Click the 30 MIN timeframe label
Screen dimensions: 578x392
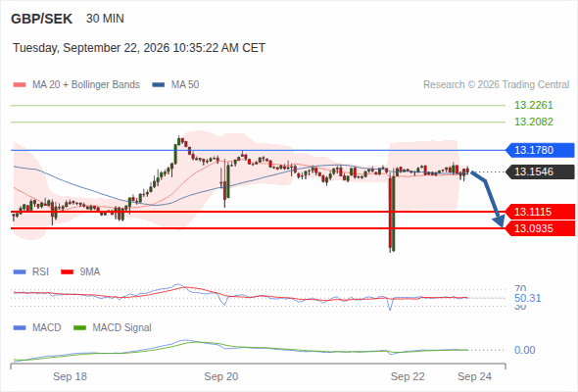coord(105,19)
